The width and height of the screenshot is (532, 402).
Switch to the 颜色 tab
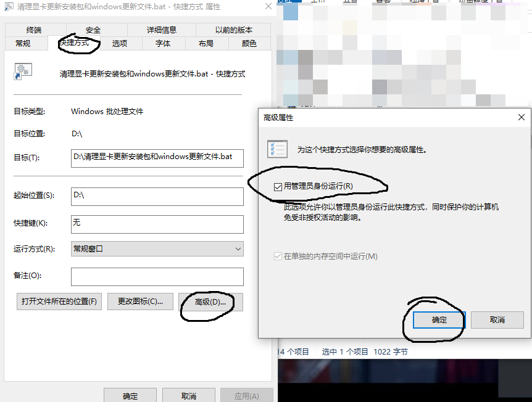pos(249,43)
